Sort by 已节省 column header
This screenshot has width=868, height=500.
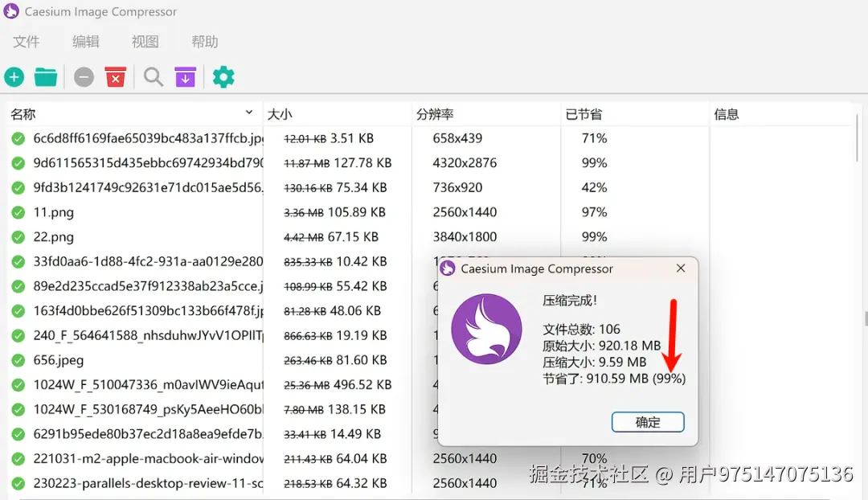tap(635, 114)
